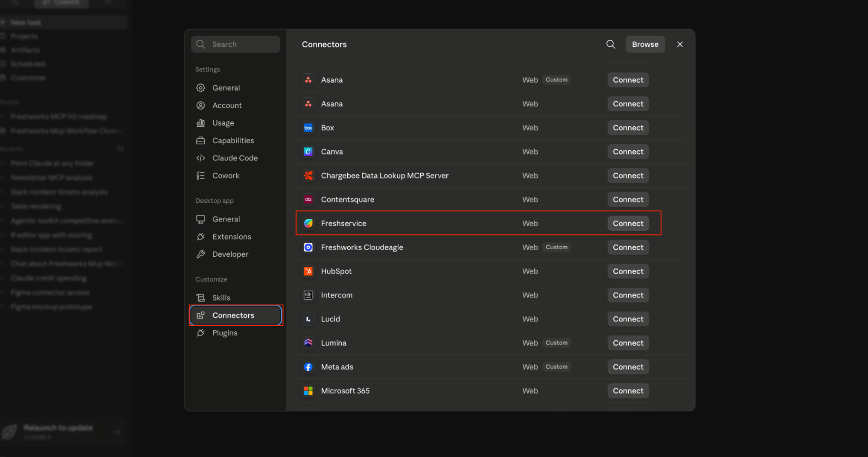Open Claude Code via its code-brackets icon
This screenshot has width=868, height=457.
pos(200,158)
